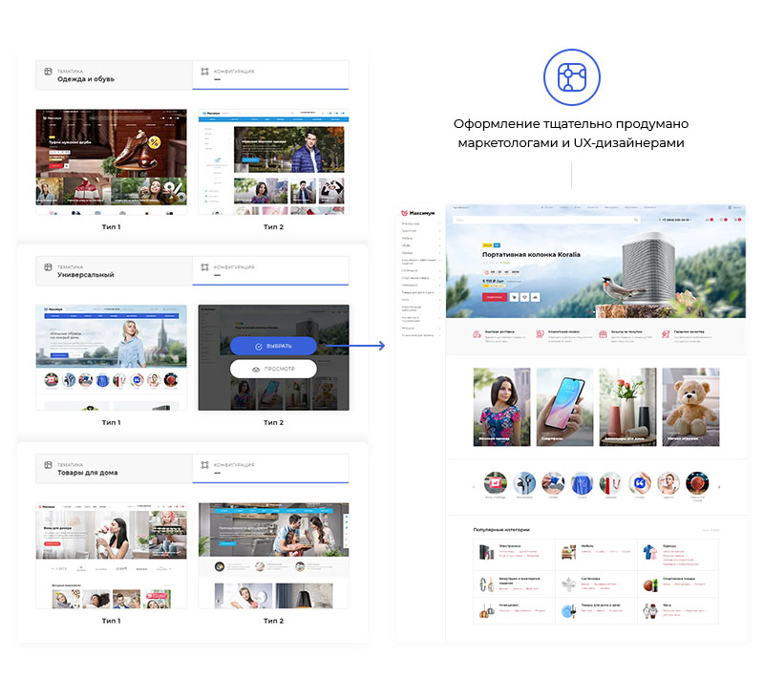
Task: Click left arrow of the circular brands carousel
Action: pyautogui.click(x=475, y=487)
